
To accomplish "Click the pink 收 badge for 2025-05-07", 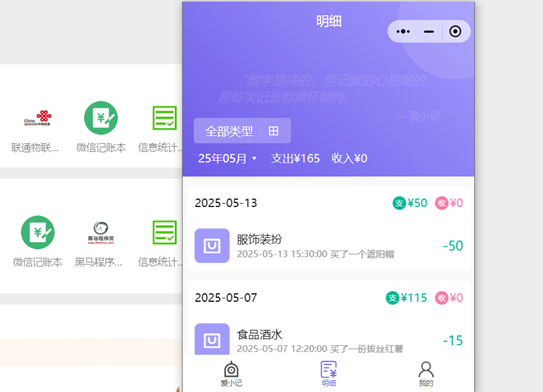I will (442, 298).
